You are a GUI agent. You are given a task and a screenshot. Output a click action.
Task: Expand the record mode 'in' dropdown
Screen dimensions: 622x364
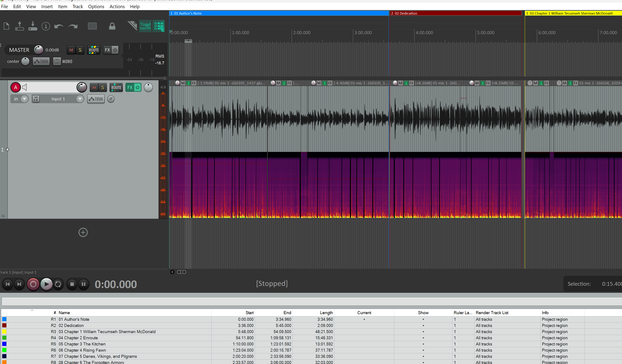coord(24,99)
